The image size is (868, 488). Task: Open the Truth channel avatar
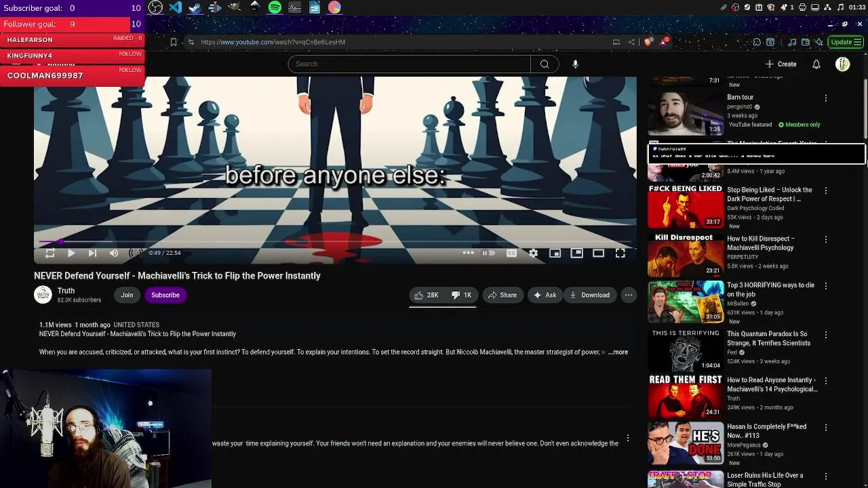click(43, 294)
